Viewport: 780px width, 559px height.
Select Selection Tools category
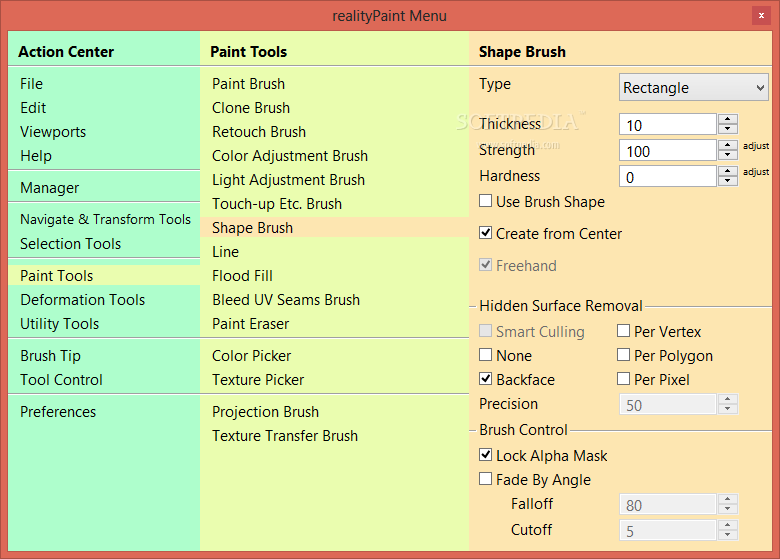71,244
